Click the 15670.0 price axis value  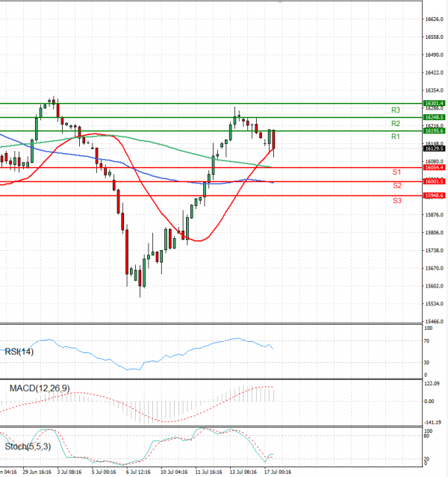point(434,269)
